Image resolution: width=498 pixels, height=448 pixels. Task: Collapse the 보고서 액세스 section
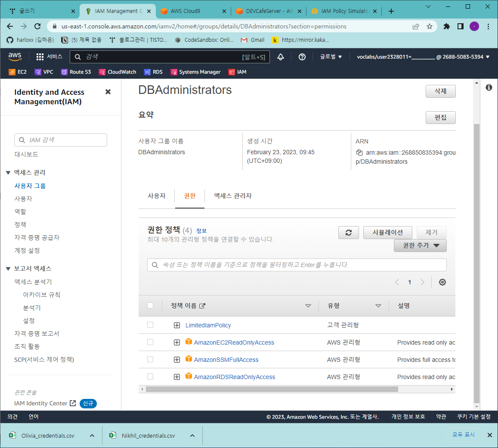point(8,269)
